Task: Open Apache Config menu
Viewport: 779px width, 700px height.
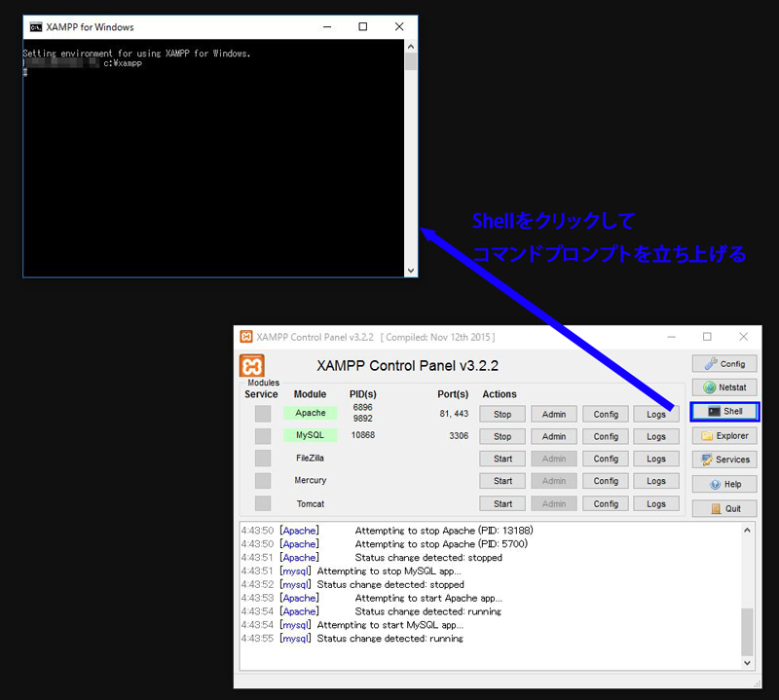Action: coord(606,415)
